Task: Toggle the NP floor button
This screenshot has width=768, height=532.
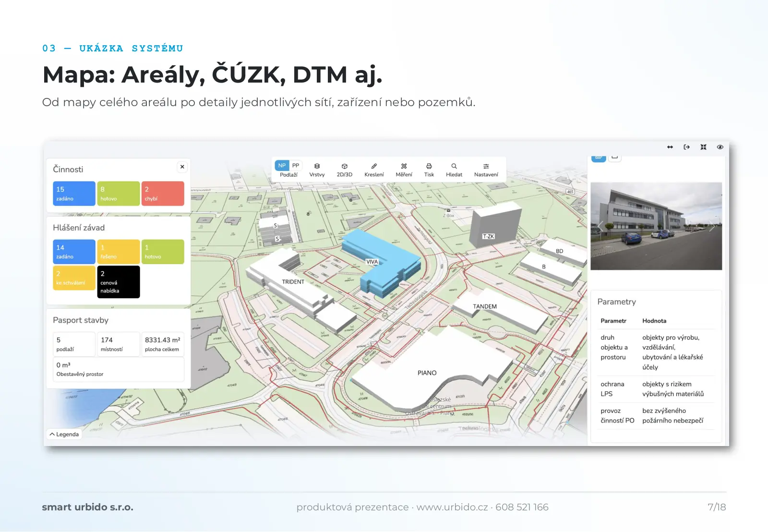Action: (282, 165)
